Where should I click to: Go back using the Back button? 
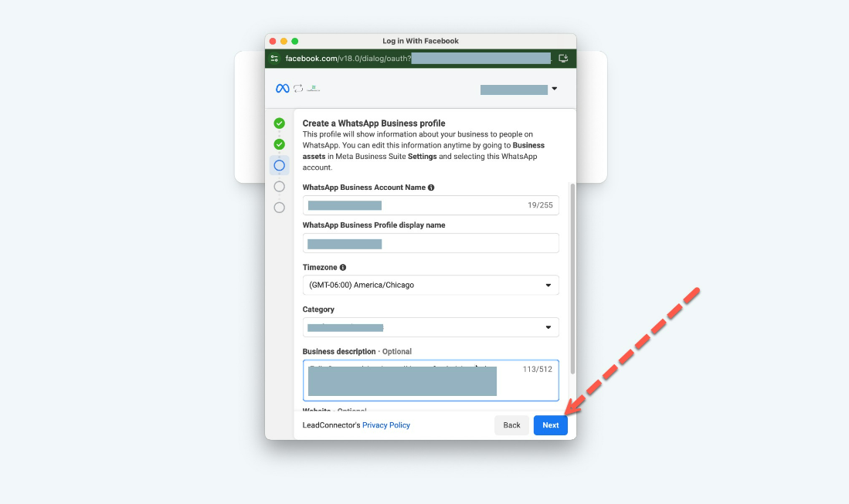511,425
